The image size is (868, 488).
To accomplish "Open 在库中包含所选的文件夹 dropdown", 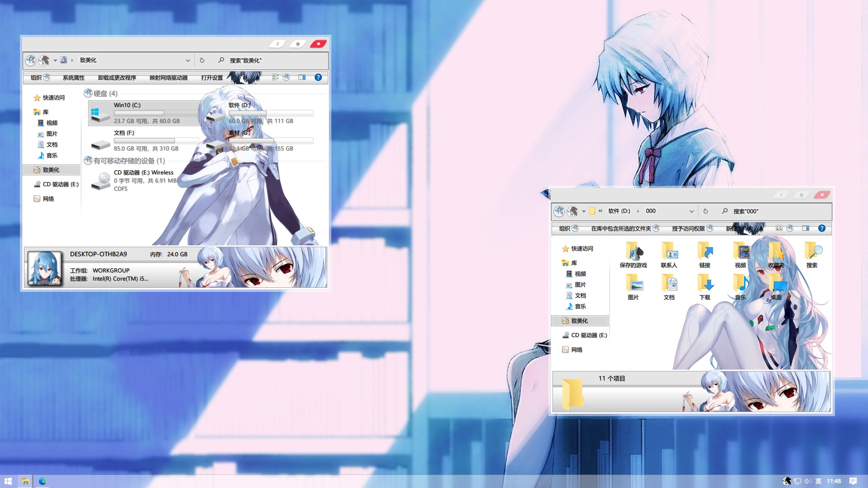I will [625, 229].
